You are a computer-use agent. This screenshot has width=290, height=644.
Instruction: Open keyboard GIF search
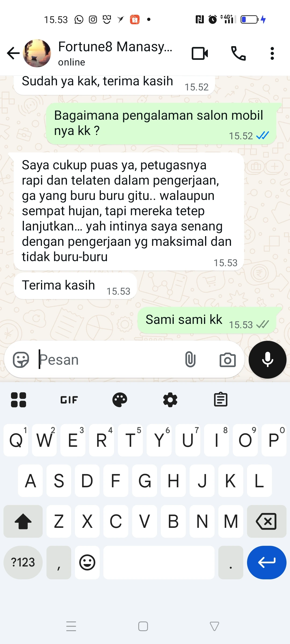tap(69, 400)
